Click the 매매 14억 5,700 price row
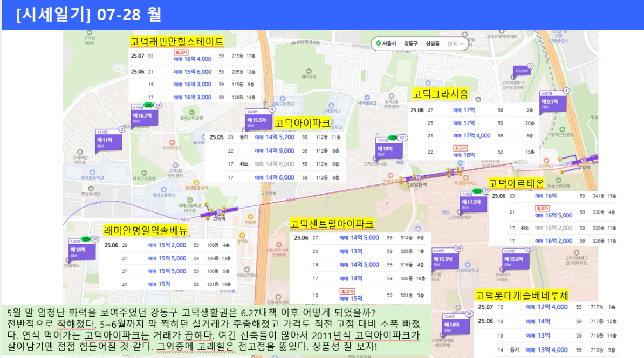This screenshot has height=358, width=644. click(275, 137)
